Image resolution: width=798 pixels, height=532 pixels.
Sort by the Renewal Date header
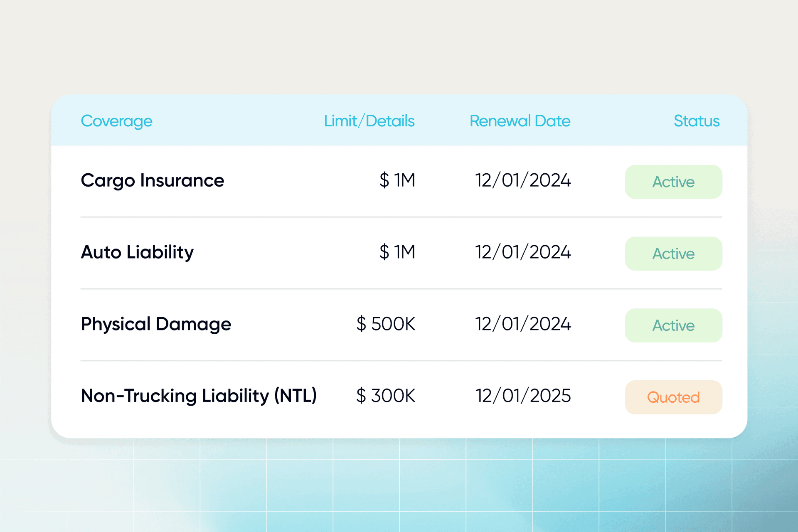pyautogui.click(x=520, y=121)
